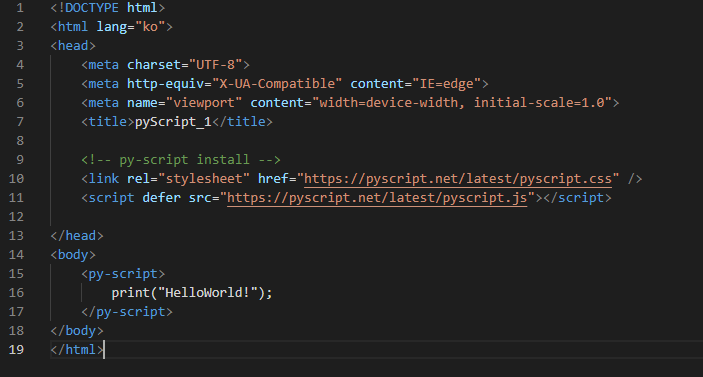Click the opening head tag
The height and width of the screenshot is (377, 703).
pyautogui.click(x=73, y=45)
